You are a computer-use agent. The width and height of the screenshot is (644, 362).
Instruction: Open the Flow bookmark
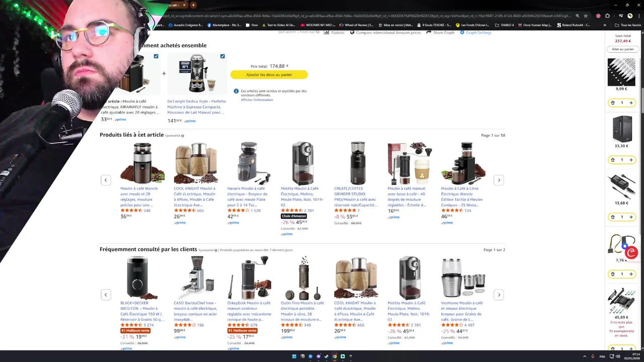(x=252, y=25)
